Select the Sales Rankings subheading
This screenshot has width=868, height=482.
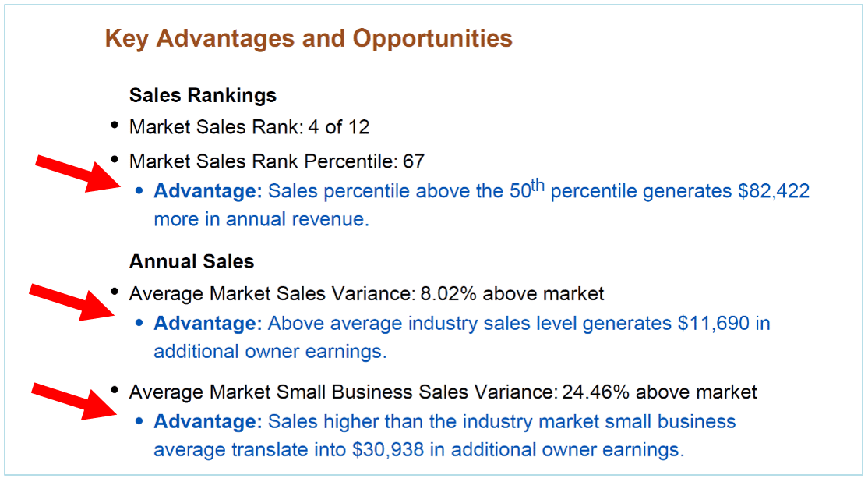click(203, 95)
